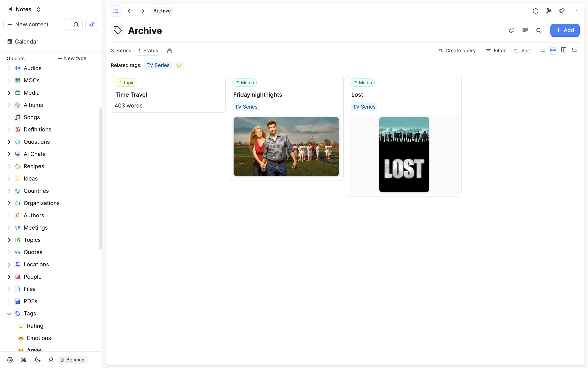Expand the People object type

pyautogui.click(x=9, y=277)
